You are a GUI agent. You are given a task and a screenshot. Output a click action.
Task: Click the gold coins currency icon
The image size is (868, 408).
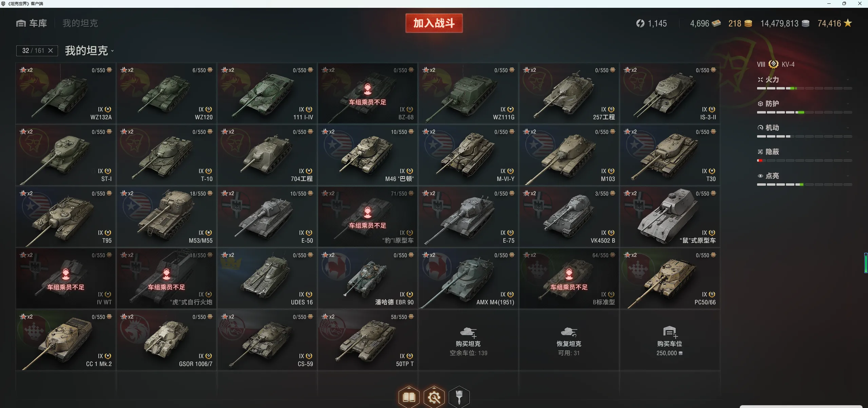[x=748, y=23]
